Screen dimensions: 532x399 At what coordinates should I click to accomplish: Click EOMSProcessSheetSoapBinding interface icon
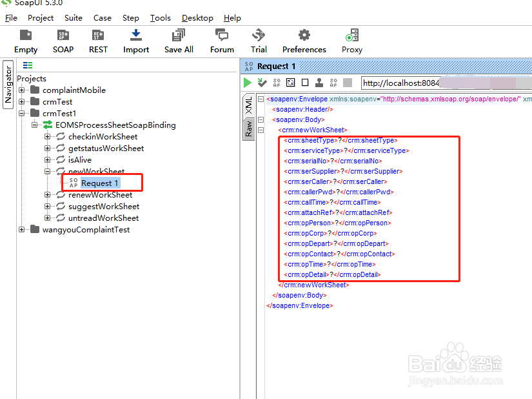(48, 125)
